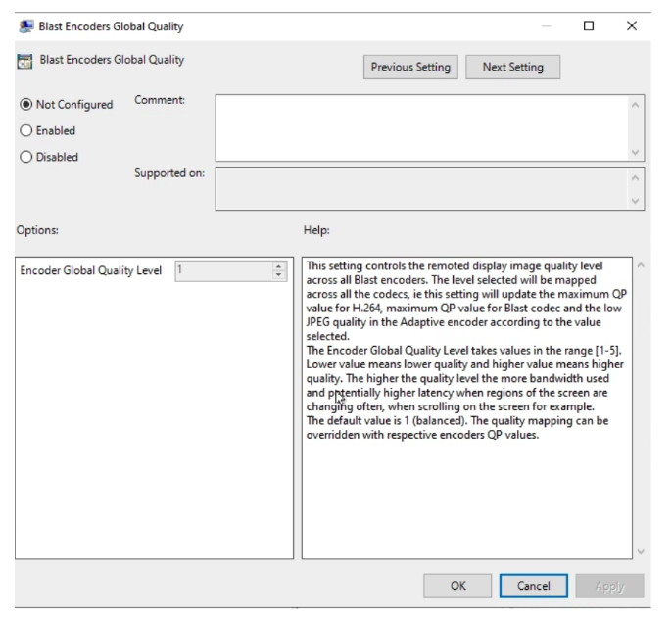672x619 pixels.
Task: Click Supported on box scroll up arrow
Action: point(636,178)
